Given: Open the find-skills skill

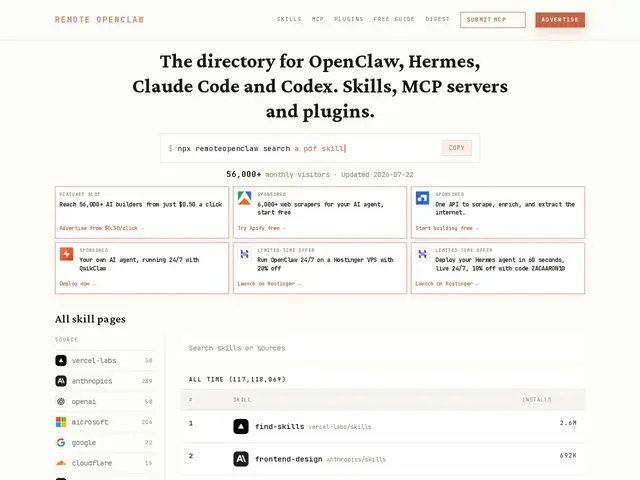Looking at the screenshot, I should (280, 427).
